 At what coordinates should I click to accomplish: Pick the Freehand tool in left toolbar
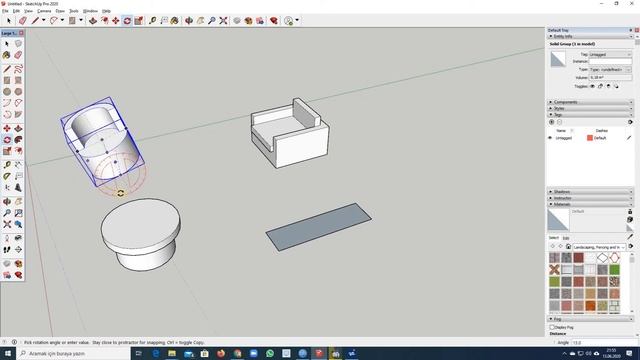pyautogui.click(x=18, y=69)
